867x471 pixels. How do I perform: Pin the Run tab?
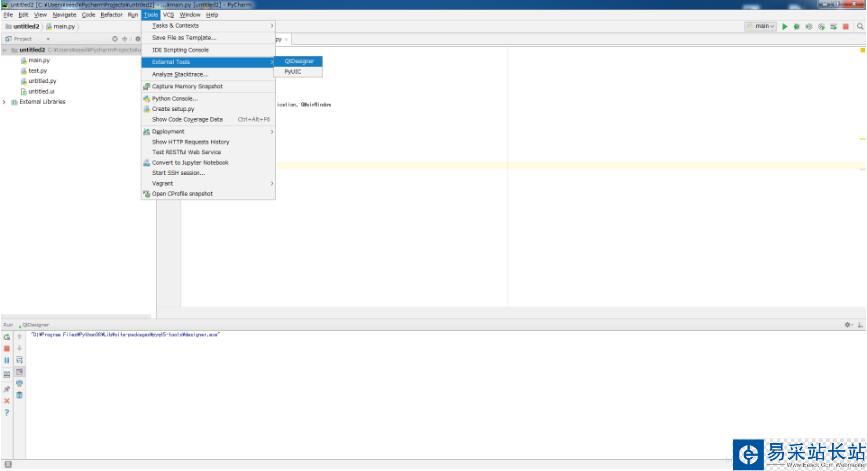[7, 389]
